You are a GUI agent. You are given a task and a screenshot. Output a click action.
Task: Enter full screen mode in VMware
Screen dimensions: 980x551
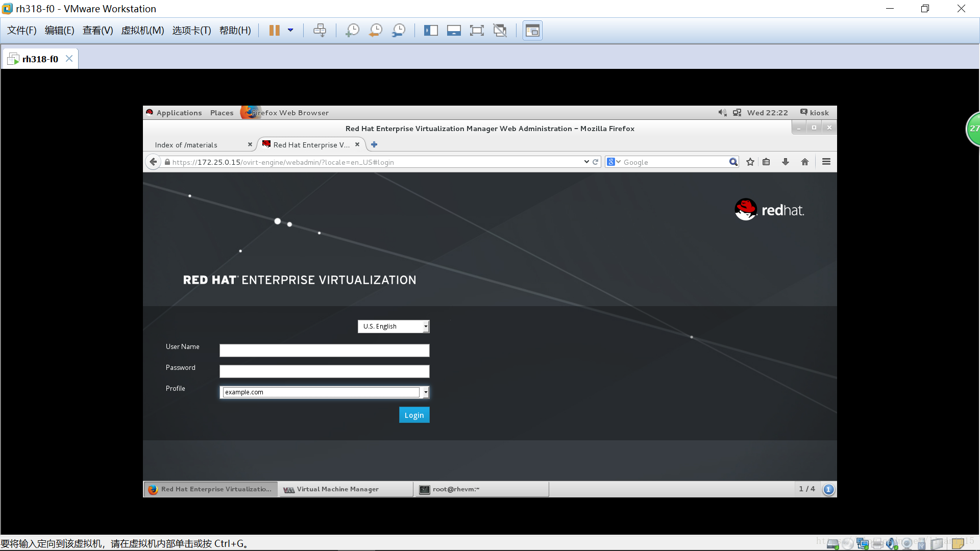click(x=477, y=31)
